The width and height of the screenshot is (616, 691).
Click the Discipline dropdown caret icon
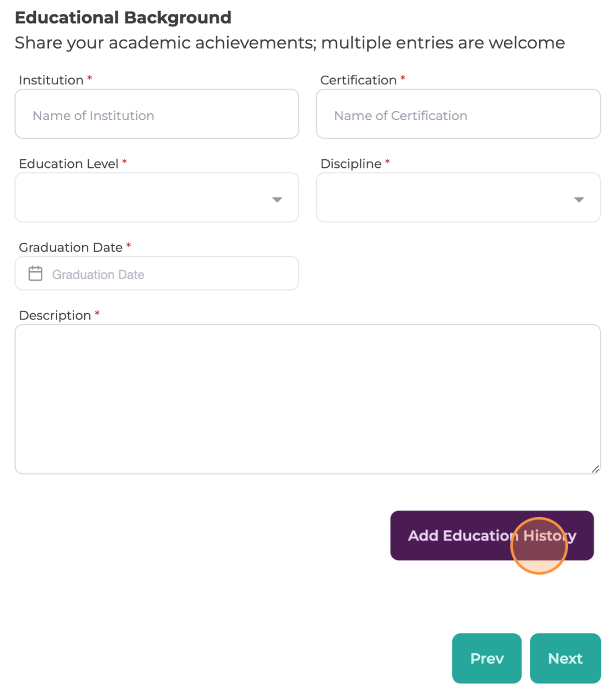(579, 200)
